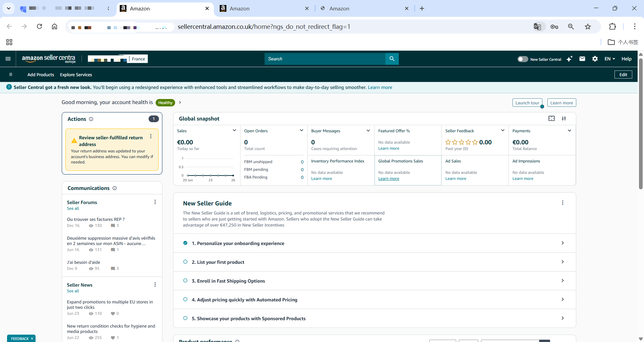Open Seller Forums more options menu
644x342 pixels.
click(x=155, y=202)
